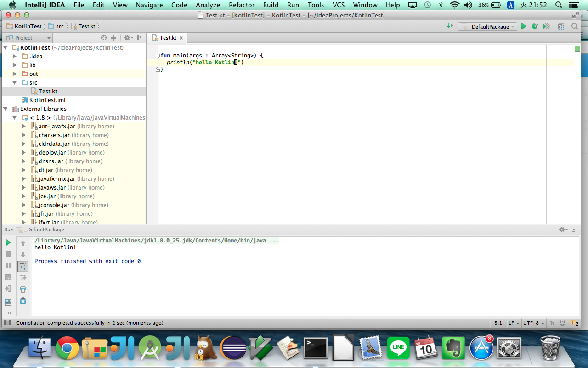This screenshot has height=368, width=588.
Task: Click the KotlinTest breadcrumb in navigation bar
Action: (24, 26)
